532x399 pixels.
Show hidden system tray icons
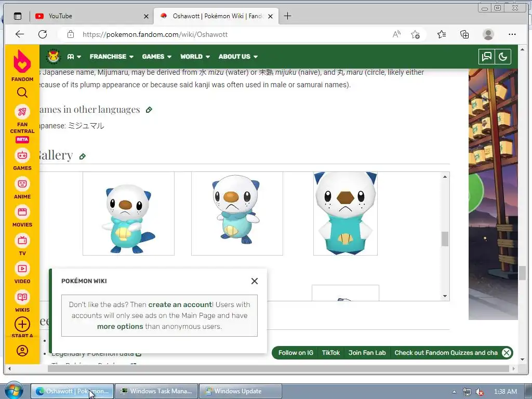[x=454, y=392]
